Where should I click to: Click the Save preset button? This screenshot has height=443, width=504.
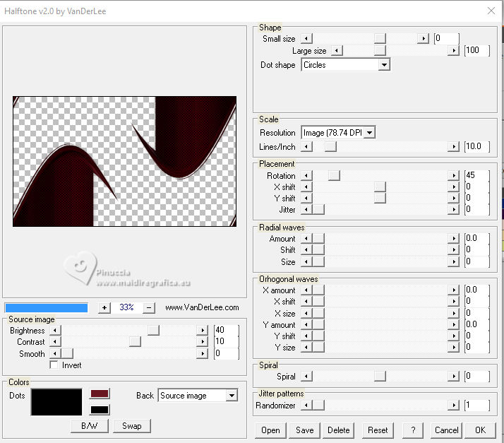(x=305, y=430)
